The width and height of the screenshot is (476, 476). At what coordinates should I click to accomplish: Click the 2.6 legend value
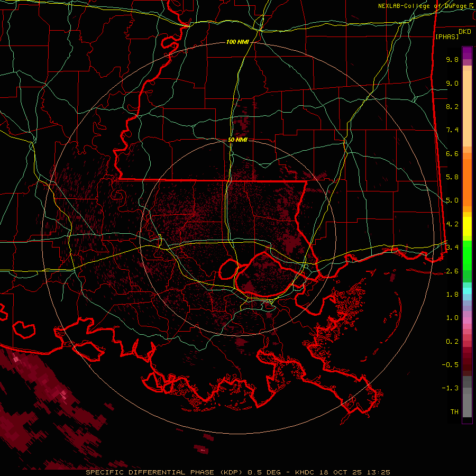[x=452, y=271]
